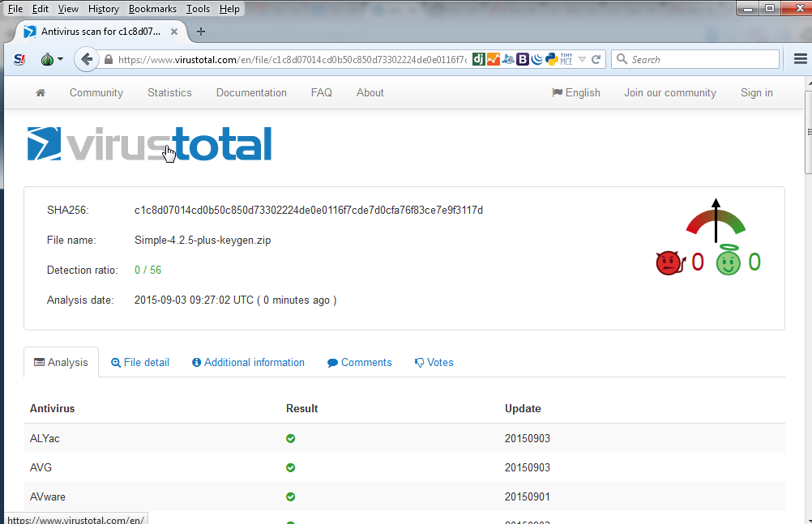Expand the dropdown arrow beside the onion toolbar icon
812x524 pixels.
click(x=60, y=59)
